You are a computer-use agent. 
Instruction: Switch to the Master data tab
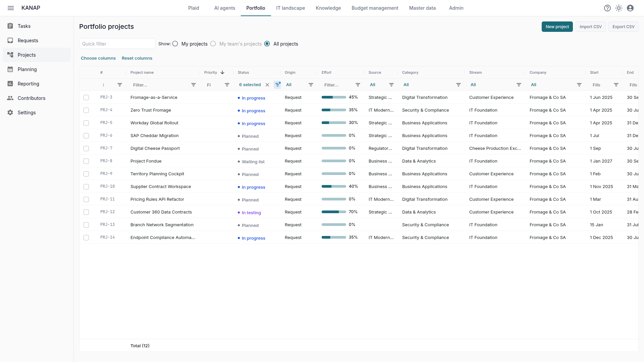pyautogui.click(x=422, y=8)
